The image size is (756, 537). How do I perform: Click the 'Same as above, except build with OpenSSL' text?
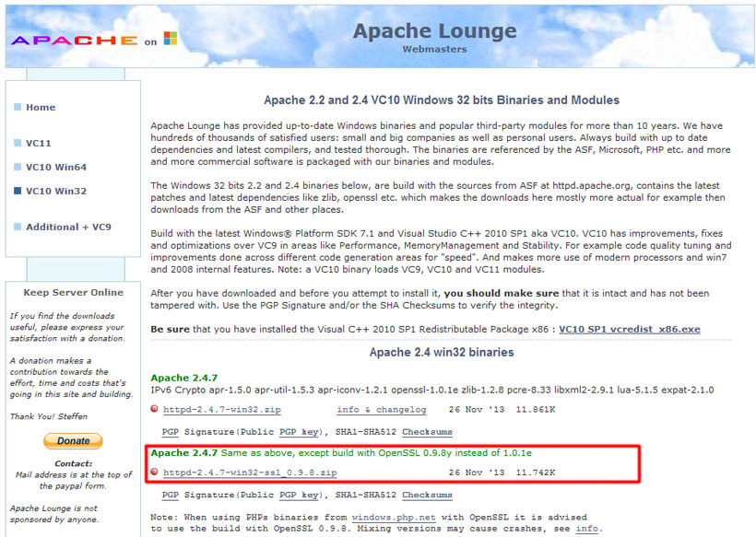(376, 452)
